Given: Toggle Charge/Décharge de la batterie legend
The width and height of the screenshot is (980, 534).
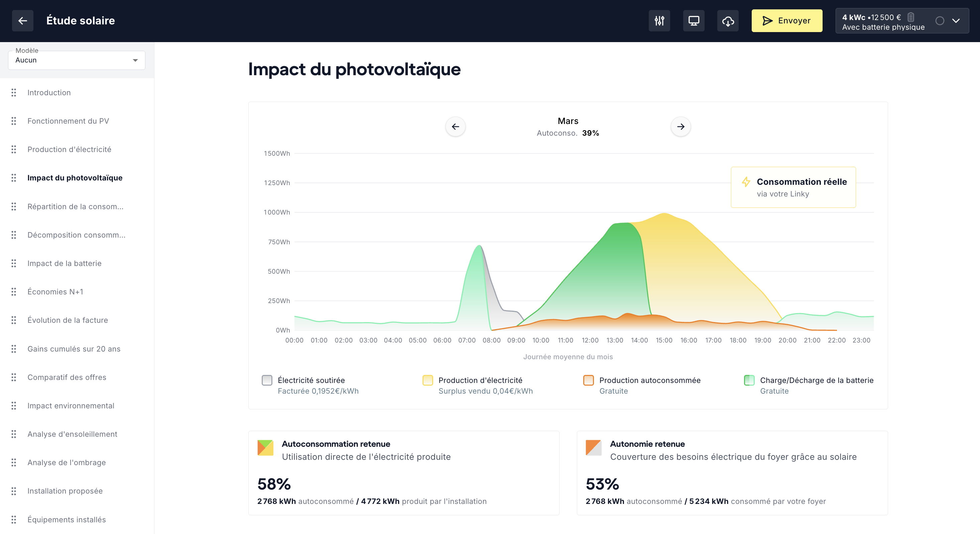Looking at the screenshot, I should coord(749,380).
